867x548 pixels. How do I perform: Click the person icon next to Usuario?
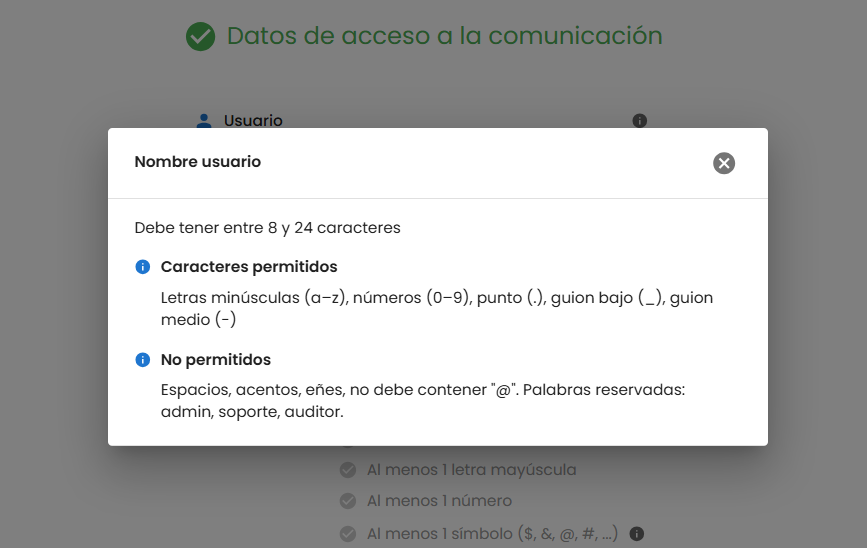tap(204, 121)
